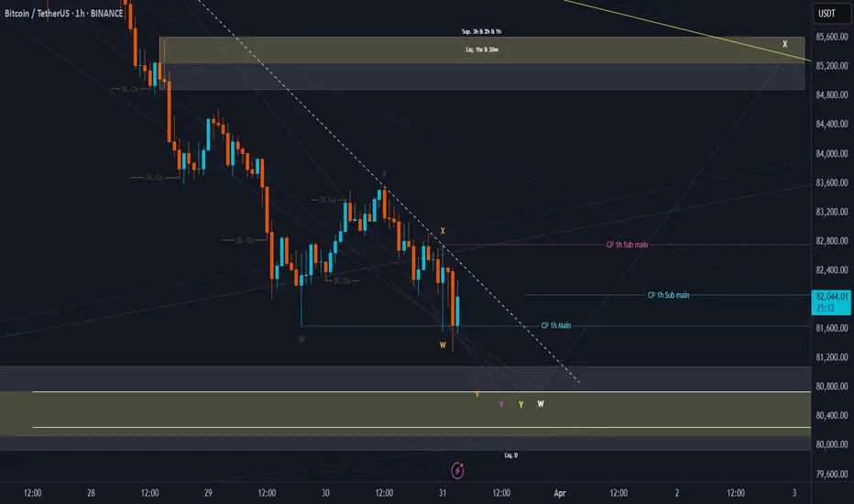
Task: Click the Bitcoin / TetherUS chart title
Action: click(64, 13)
